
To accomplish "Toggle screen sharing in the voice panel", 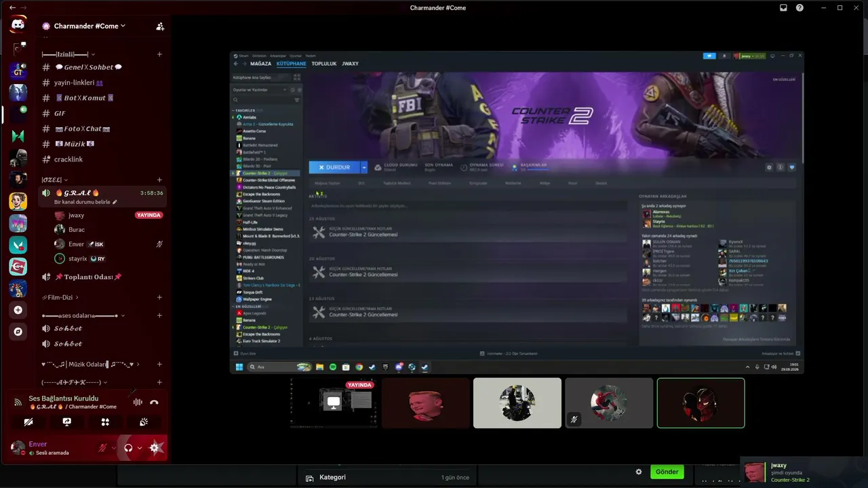I will point(67,422).
